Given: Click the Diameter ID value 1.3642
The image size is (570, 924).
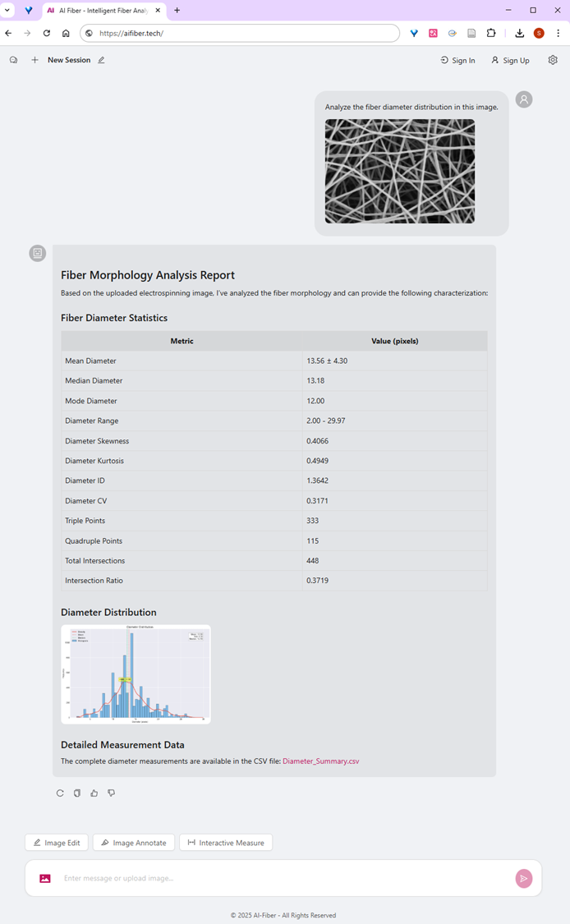Looking at the screenshot, I should pyautogui.click(x=318, y=480).
